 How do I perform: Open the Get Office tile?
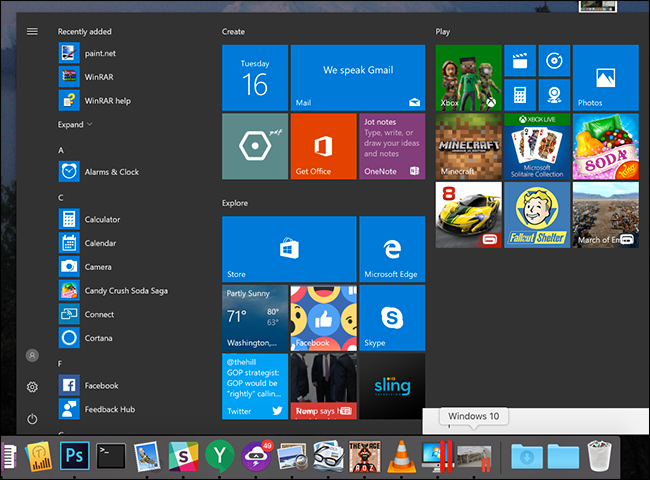pos(323,145)
